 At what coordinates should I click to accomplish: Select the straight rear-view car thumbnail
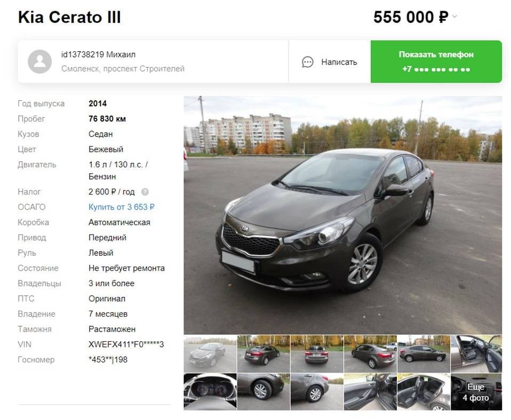click(x=317, y=354)
